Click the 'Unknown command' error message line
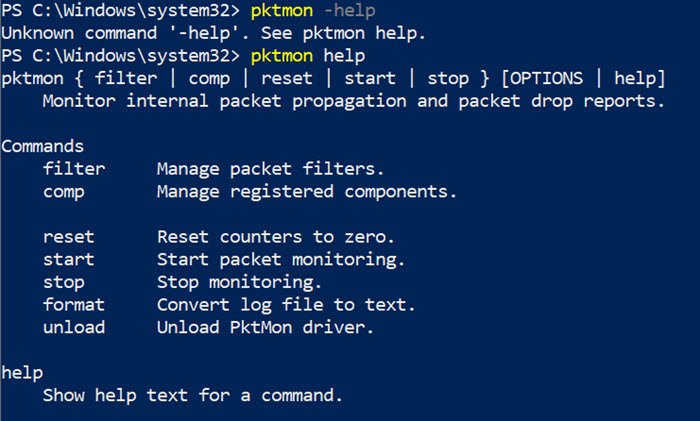The height and width of the screenshot is (421, 700). [x=213, y=31]
